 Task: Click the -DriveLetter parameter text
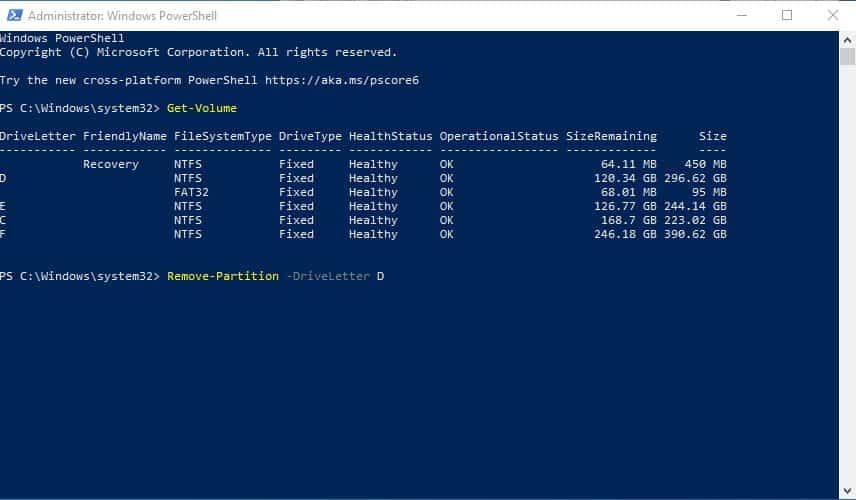pyautogui.click(x=328, y=276)
